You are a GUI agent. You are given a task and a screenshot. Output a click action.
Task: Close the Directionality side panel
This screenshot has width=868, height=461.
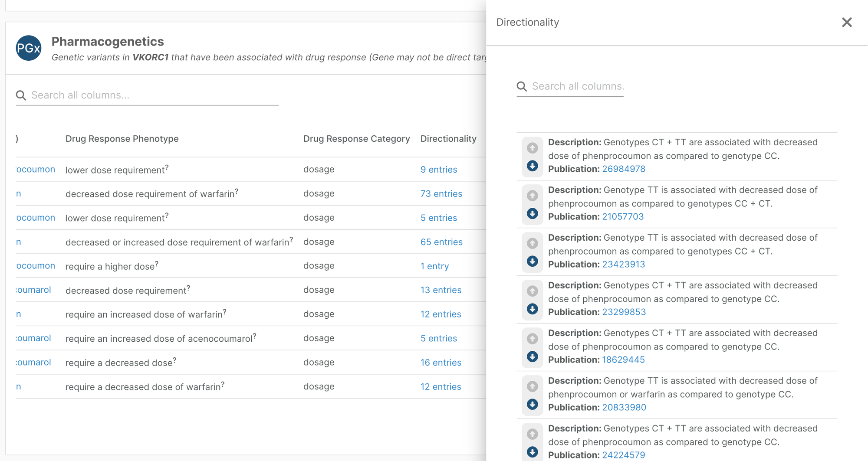[846, 23]
